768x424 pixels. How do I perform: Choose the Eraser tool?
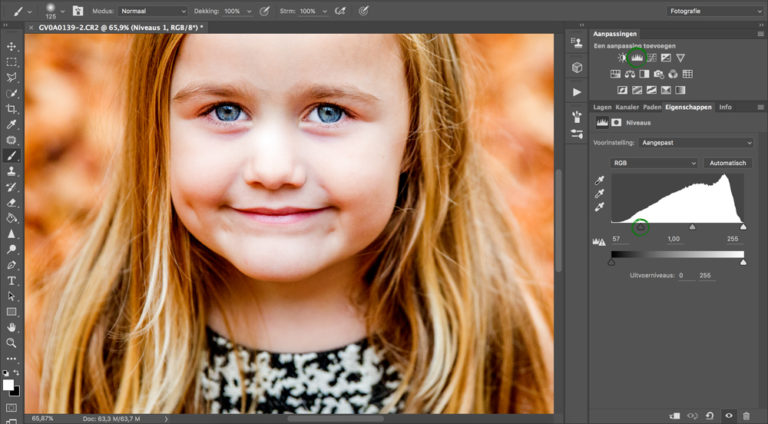tap(12, 202)
